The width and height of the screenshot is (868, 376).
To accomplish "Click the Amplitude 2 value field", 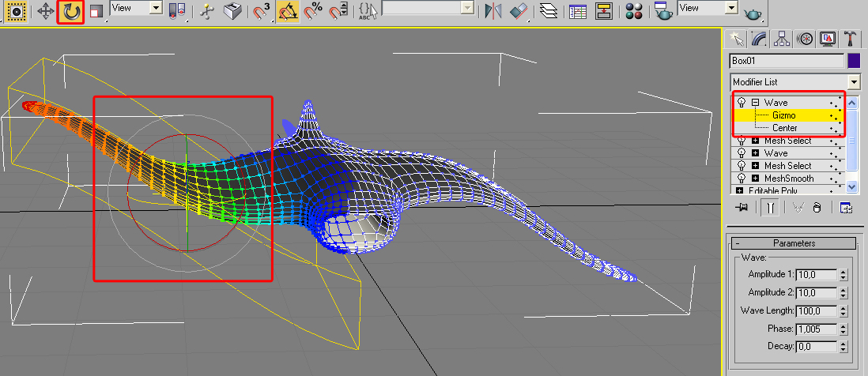I will click(817, 292).
